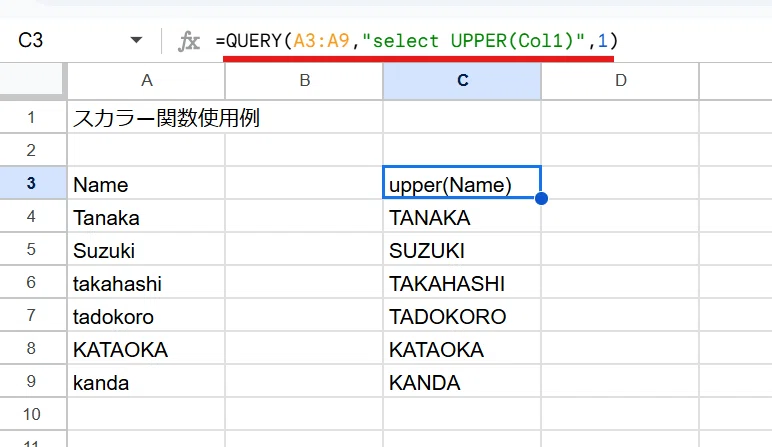Click empty cell D8
The image size is (772, 447).
[620, 348]
